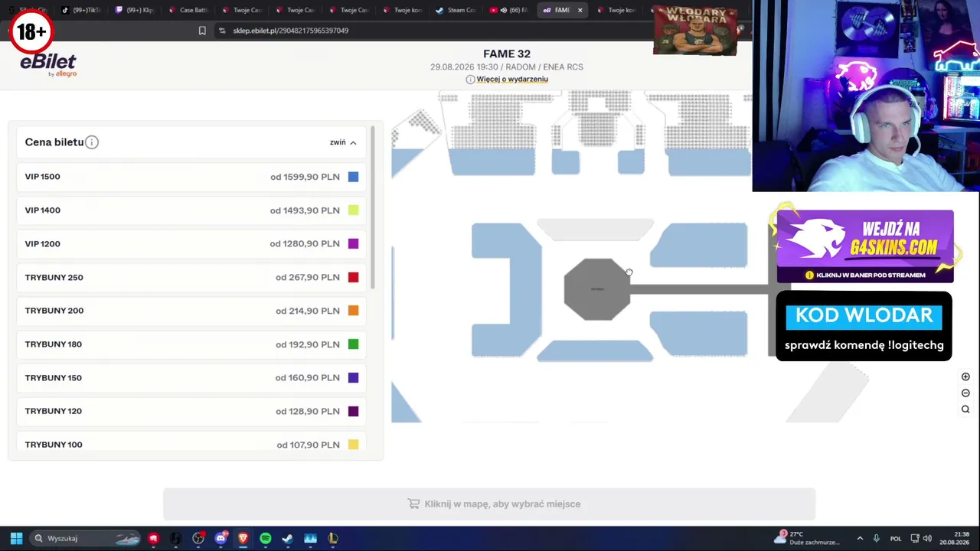Click the G4SKINS.COM banner
The height and width of the screenshot is (551, 980).
click(x=865, y=246)
